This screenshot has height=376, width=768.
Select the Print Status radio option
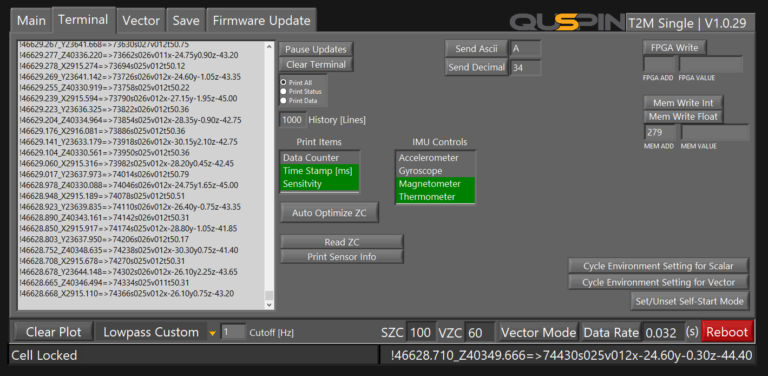[x=283, y=92]
